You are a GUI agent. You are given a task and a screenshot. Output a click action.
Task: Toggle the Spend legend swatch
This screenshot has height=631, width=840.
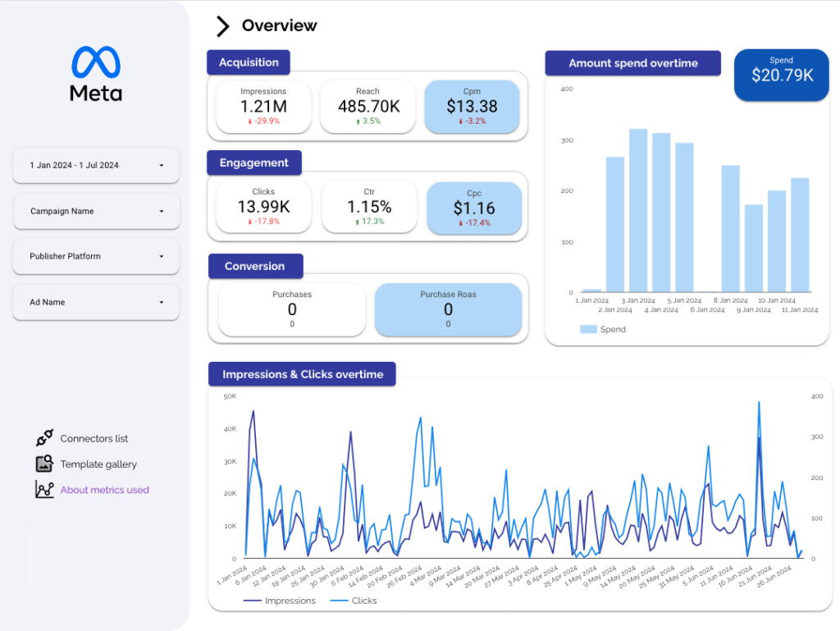coord(588,329)
